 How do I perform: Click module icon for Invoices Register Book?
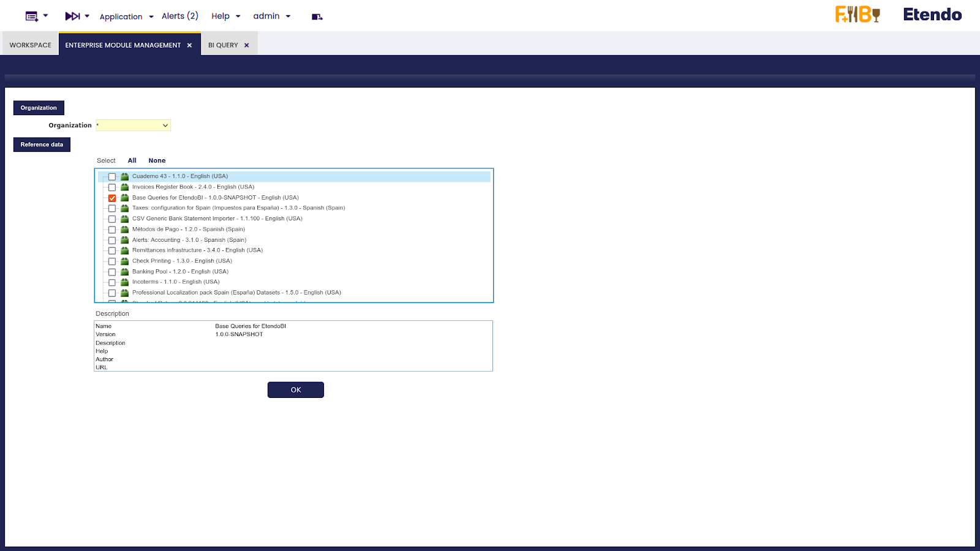(x=124, y=187)
